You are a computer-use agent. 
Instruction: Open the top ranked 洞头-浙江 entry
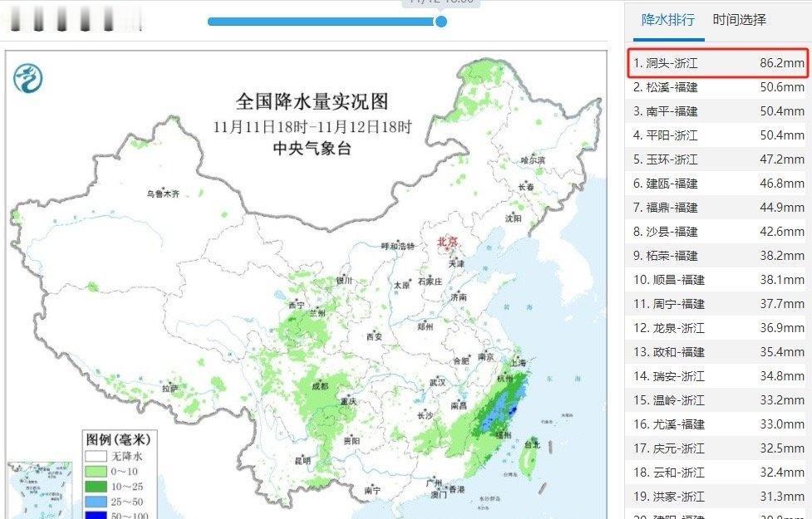pos(716,62)
